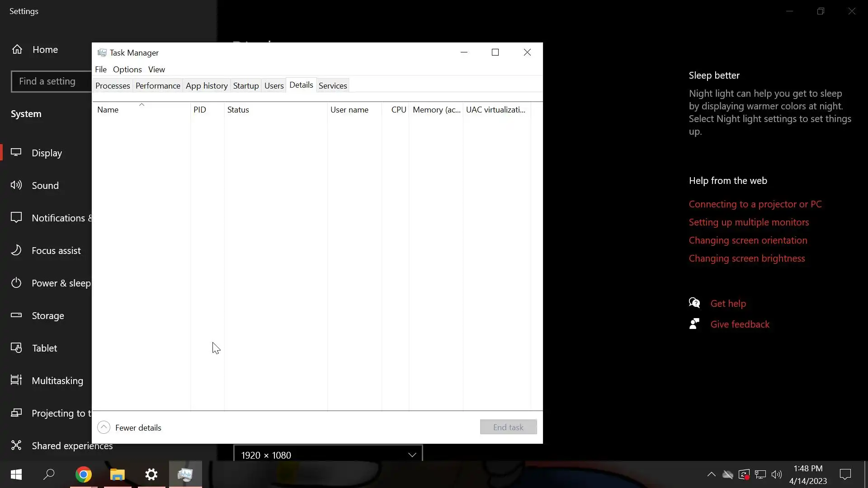Click the Display monitor icon in sidebar

(16, 152)
